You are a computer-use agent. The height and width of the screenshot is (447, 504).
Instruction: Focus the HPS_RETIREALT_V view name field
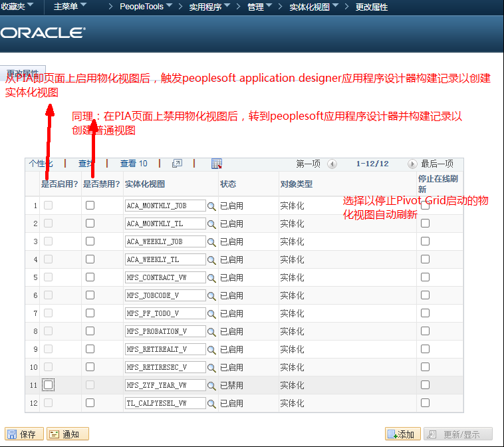coord(165,350)
